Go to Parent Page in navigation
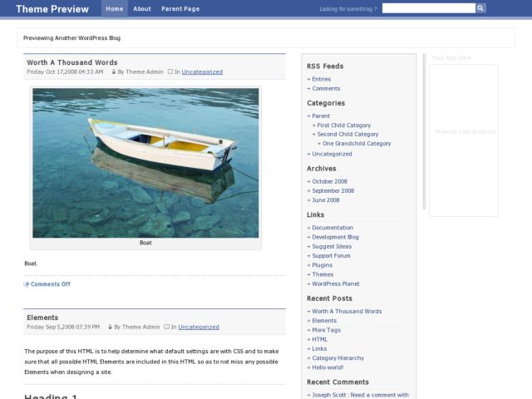The height and width of the screenshot is (399, 532). [180, 9]
